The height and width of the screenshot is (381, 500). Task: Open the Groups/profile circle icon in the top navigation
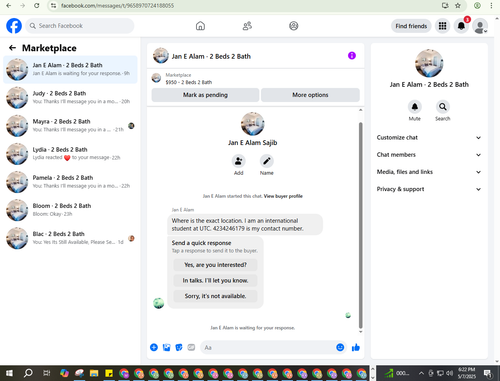294,26
